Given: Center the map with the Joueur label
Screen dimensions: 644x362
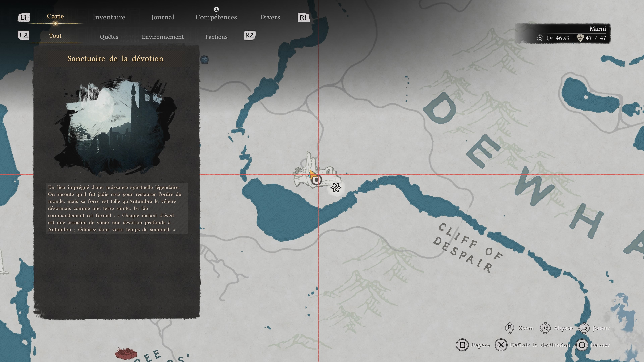Looking at the screenshot, I should (x=601, y=328).
